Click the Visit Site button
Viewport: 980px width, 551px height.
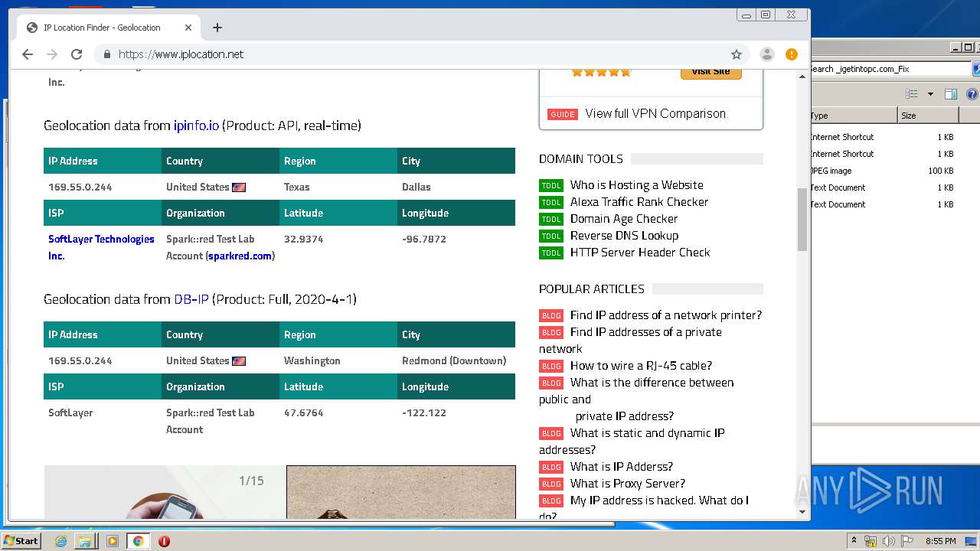(711, 72)
